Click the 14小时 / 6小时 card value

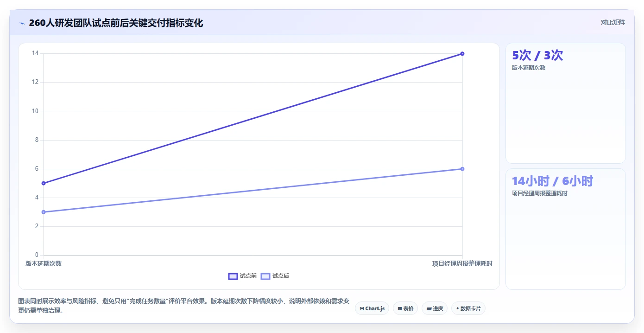coord(552,181)
